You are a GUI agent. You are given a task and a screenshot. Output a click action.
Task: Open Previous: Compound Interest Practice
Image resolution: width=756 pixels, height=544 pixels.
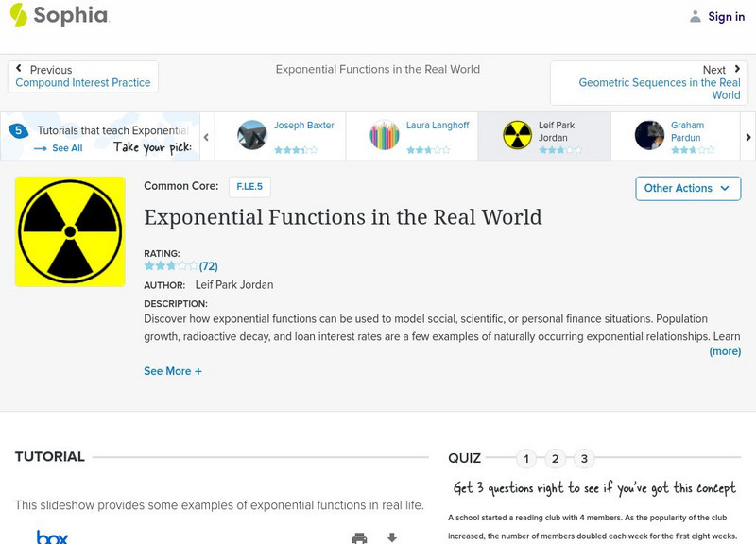(x=83, y=76)
